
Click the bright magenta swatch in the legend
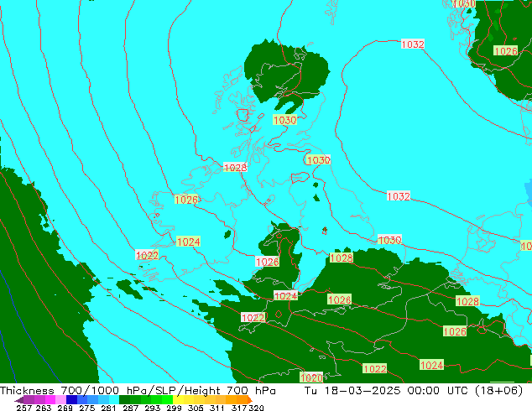point(50,399)
